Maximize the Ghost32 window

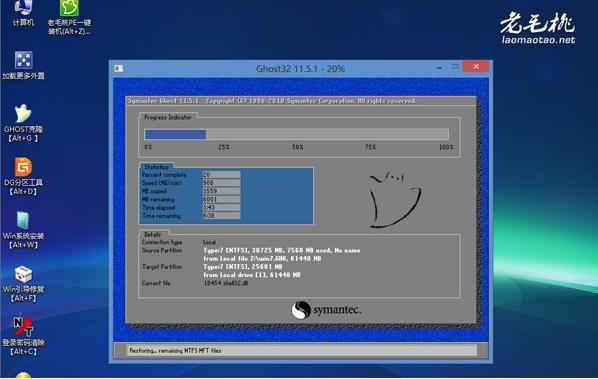(x=455, y=67)
